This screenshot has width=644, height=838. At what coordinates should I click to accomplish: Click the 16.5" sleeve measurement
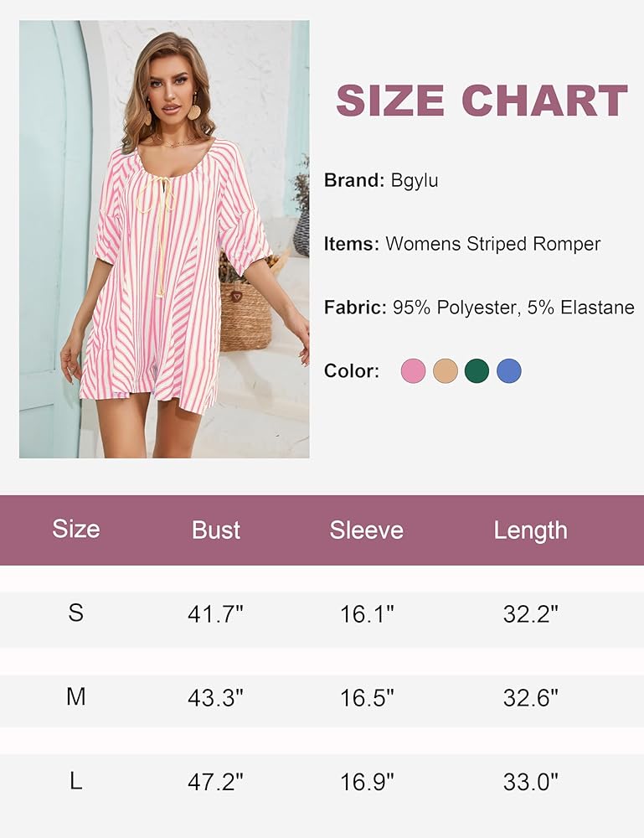click(x=367, y=698)
